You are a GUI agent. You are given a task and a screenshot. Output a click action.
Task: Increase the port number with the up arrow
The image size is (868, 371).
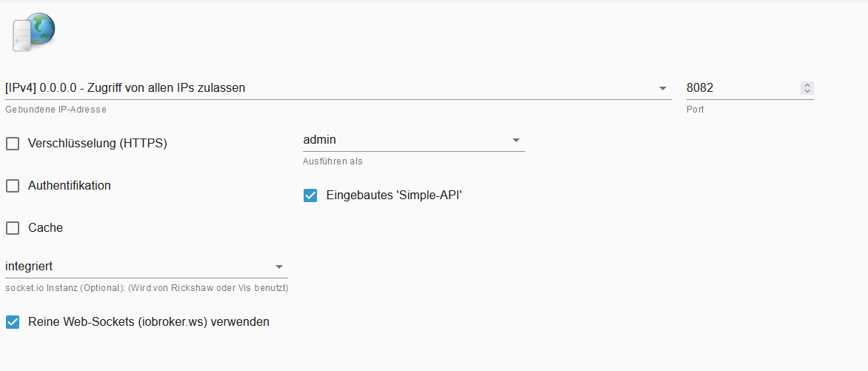(807, 85)
